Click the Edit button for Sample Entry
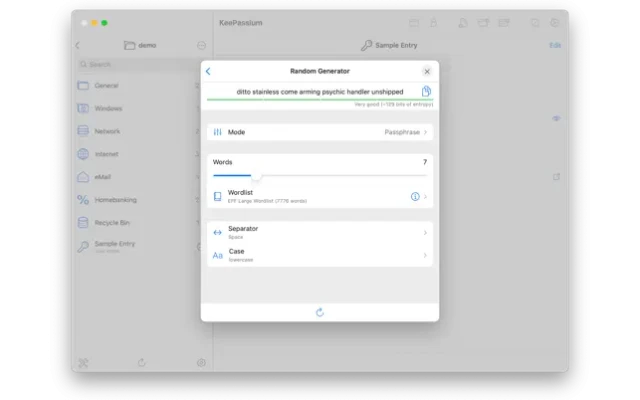 555,45
